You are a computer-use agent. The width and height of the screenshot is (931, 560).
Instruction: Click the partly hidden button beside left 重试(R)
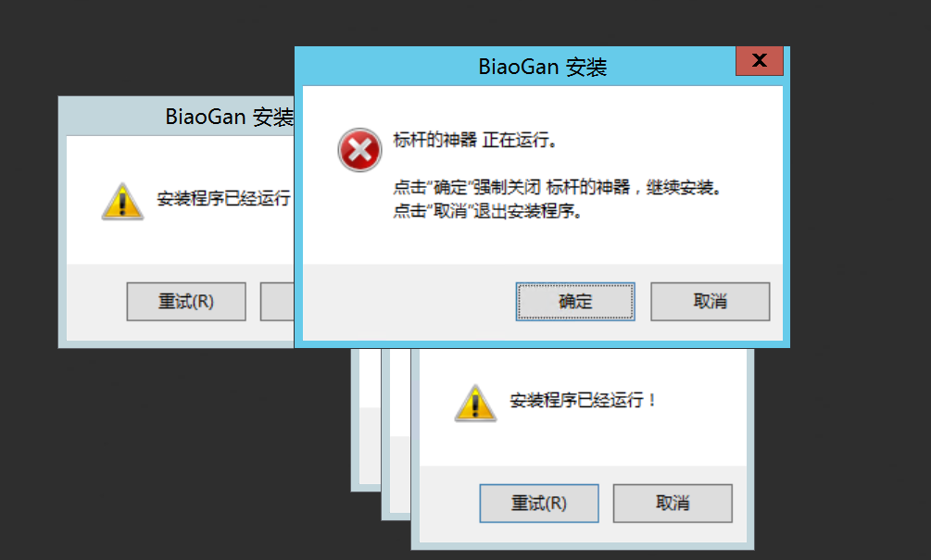pos(277,302)
